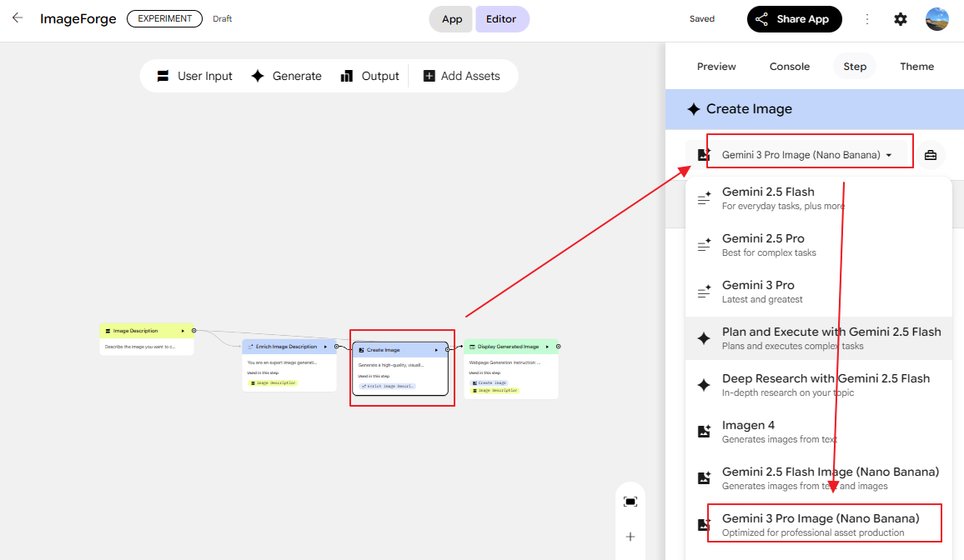Switch to App view

click(x=452, y=19)
